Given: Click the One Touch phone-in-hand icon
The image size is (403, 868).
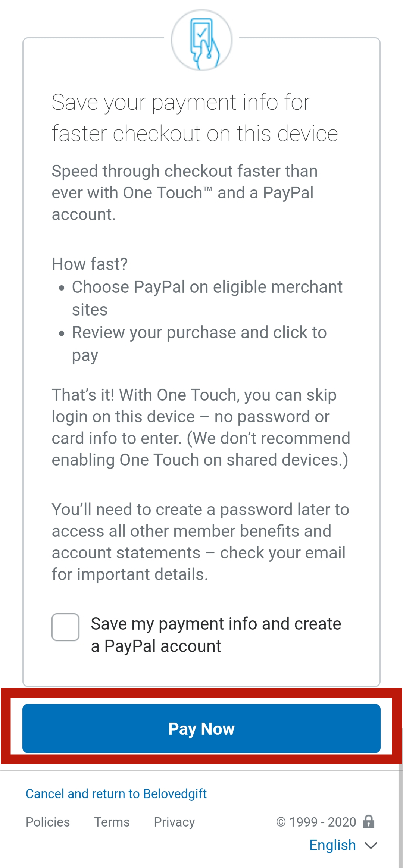Looking at the screenshot, I should [x=201, y=40].
